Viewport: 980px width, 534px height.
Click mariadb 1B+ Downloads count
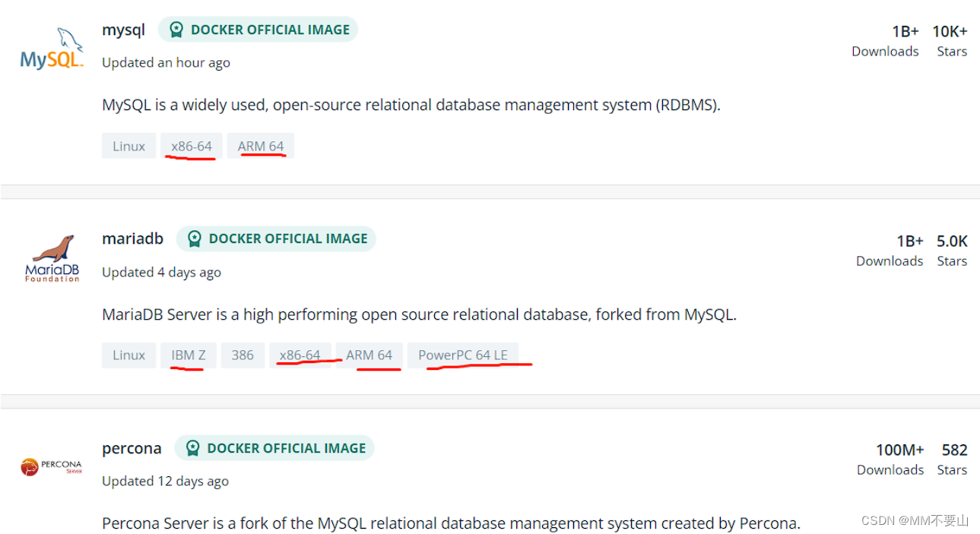point(909,241)
